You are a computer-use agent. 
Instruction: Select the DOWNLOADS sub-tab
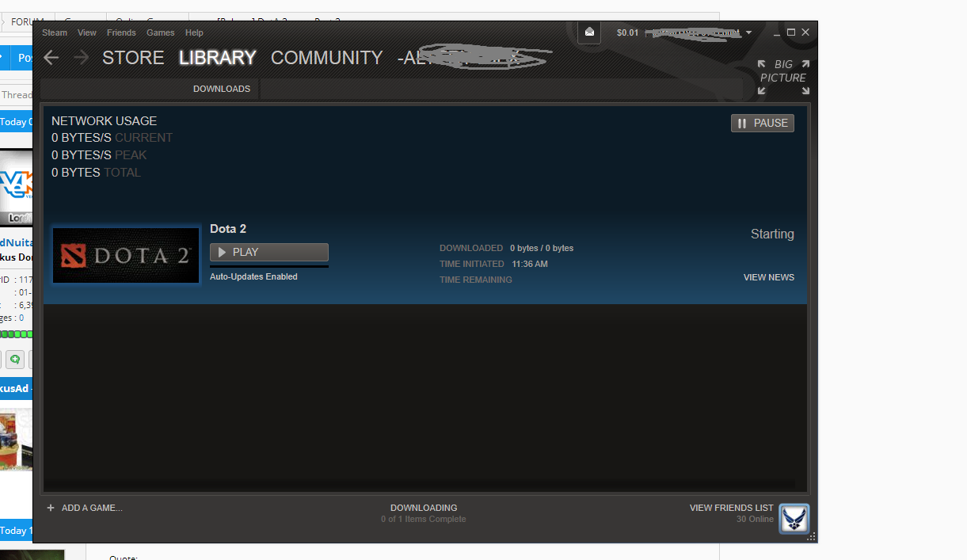pyautogui.click(x=222, y=89)
